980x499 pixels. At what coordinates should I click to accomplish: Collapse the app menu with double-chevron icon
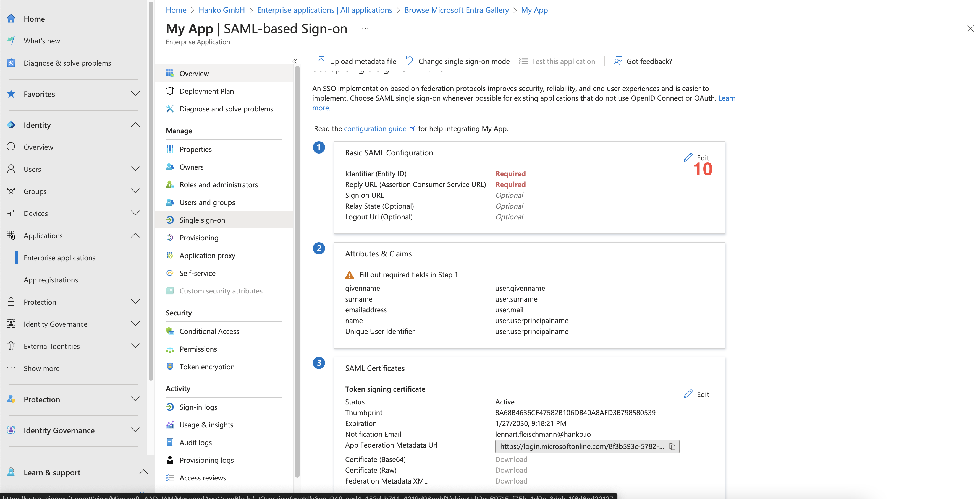tap(294, 61)
